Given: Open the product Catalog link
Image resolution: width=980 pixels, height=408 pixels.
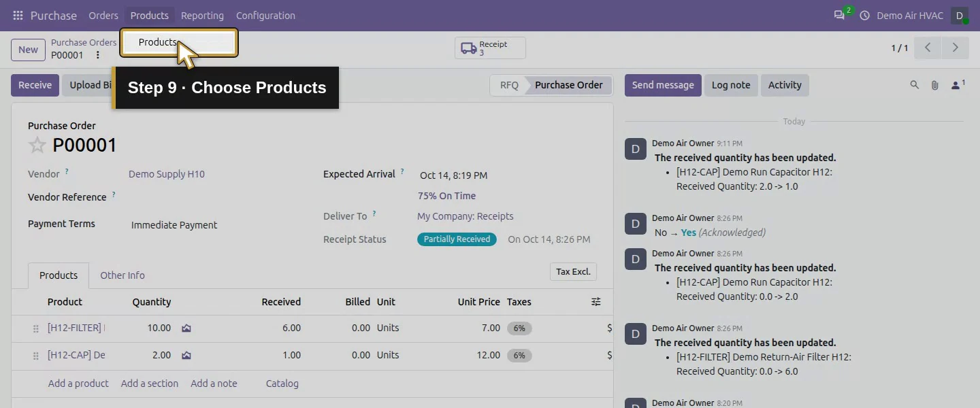Looking at the screenshot, I should [282, 384].
